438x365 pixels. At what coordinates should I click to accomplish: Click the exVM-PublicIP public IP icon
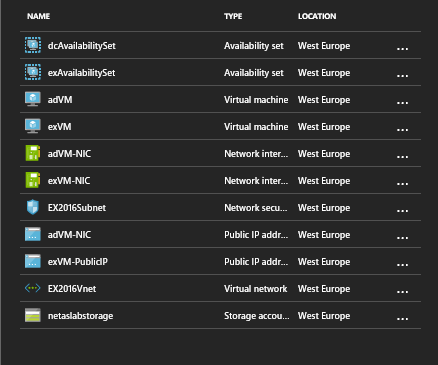coord(33,261)
